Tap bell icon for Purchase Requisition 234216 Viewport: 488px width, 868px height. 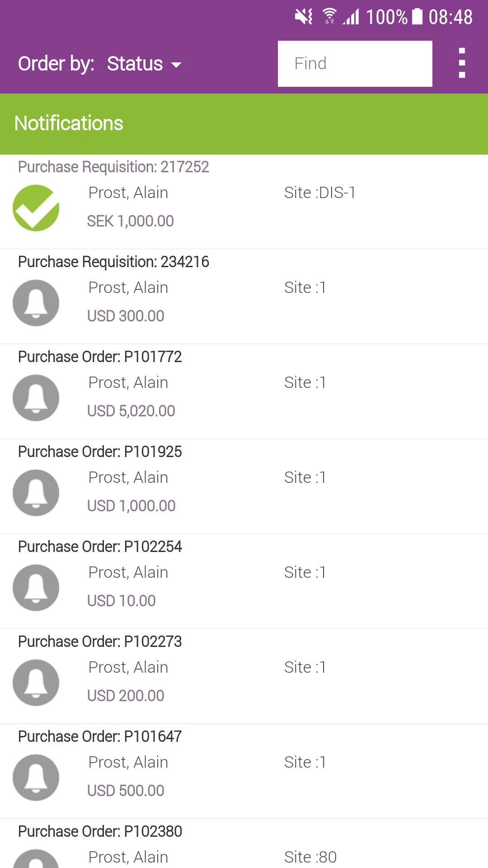pyautogui.click(x=36, y=303)
